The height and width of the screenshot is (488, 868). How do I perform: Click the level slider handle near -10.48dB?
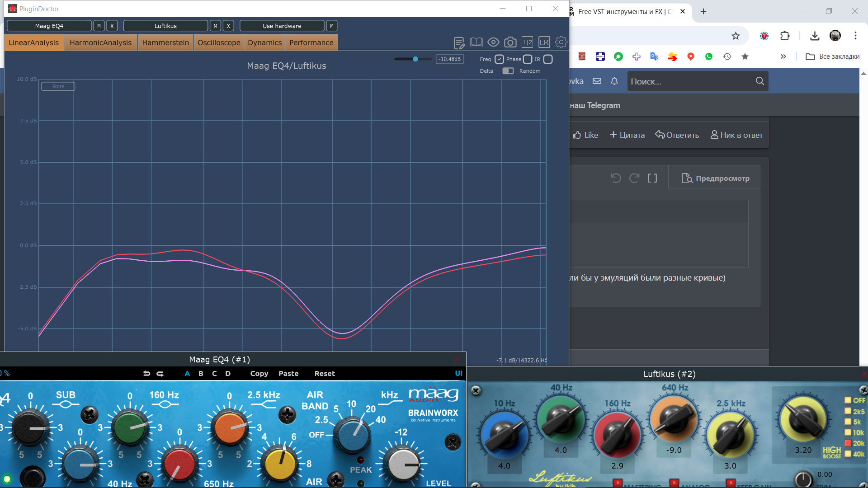pos(415,59)
